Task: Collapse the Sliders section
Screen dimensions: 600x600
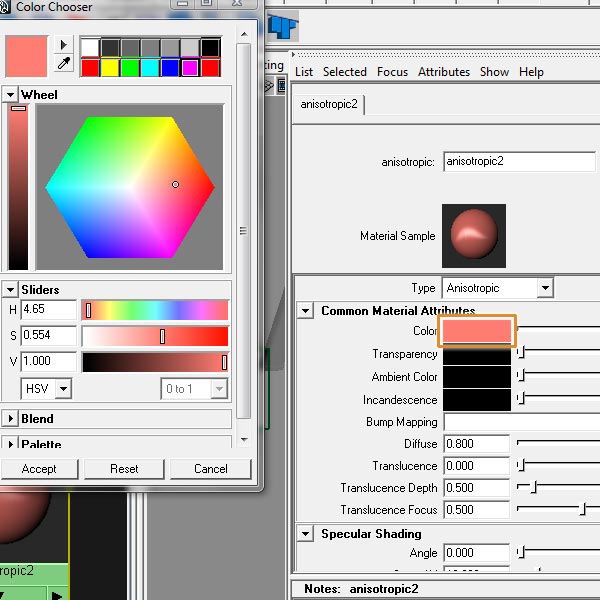Action: (x=10, y=290)
